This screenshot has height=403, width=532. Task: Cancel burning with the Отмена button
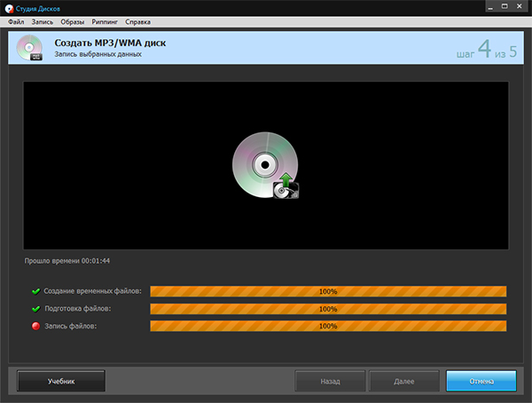(481, 381)
